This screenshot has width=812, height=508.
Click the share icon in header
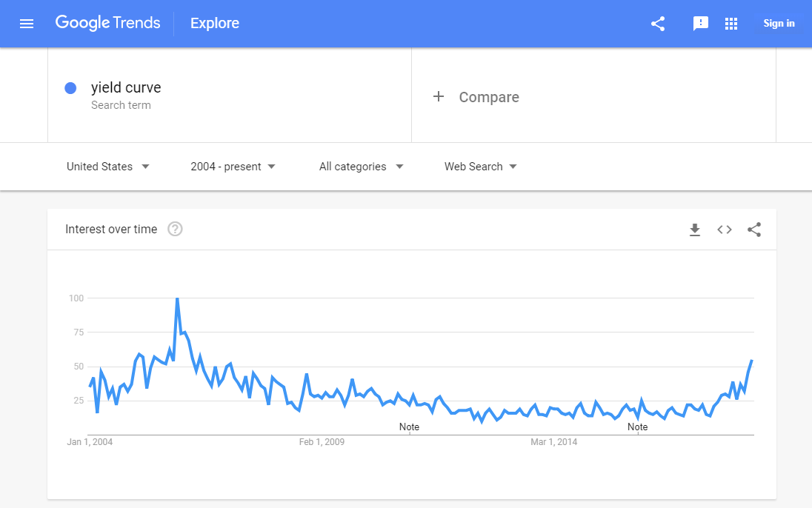tap(658, 24)
